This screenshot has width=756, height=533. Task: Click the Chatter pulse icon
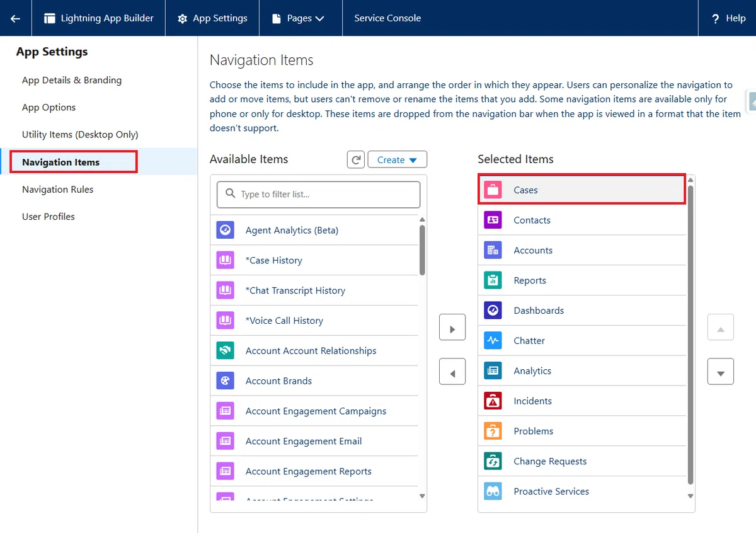click(x=493, y=341)
